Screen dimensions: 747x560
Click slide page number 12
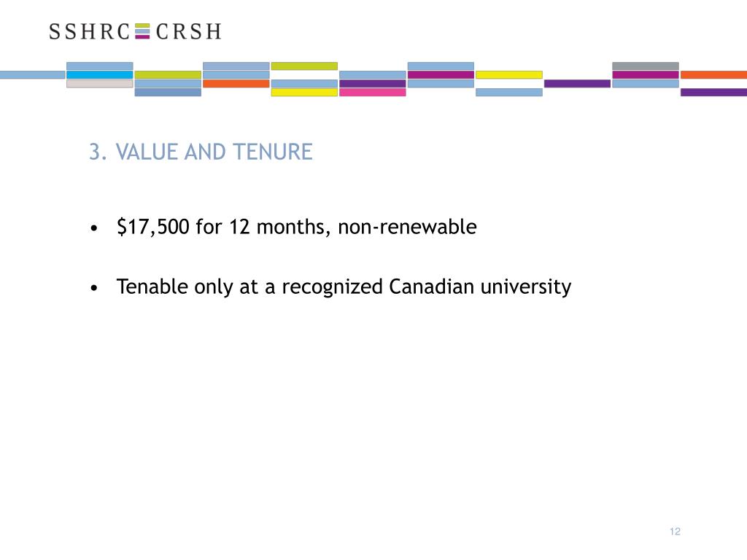coord(675,532)
